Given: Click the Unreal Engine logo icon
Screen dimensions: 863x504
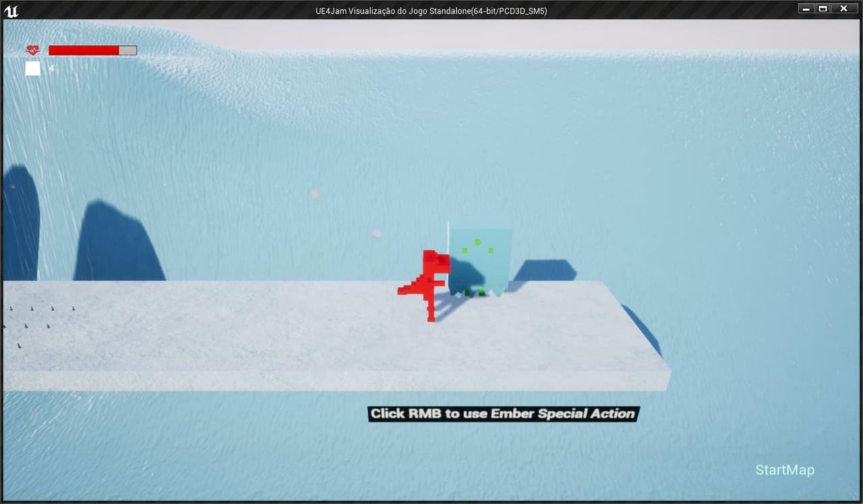Looking at the screenshot, I should 11,10.
